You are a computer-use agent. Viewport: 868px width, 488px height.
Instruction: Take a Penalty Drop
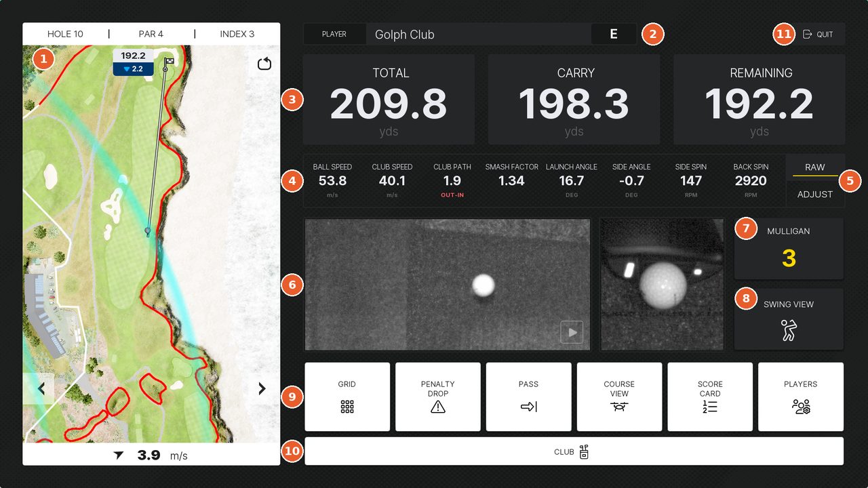point(438,396)
